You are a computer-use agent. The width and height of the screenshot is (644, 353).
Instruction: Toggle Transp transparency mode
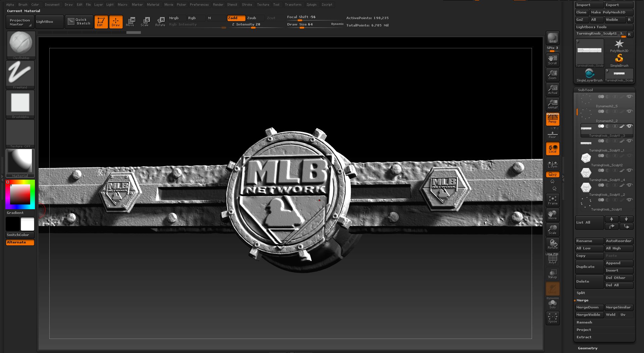pyautogui.click(x=552, y=274)
